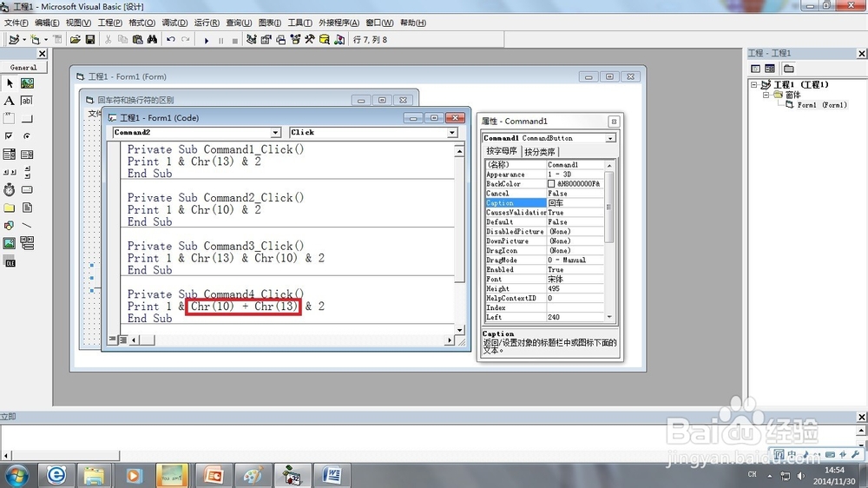Image resolution: width=868 pixels, height=488 pixels.
Task: Open the Click procedure dropdown
Action: tap(452, 132)
